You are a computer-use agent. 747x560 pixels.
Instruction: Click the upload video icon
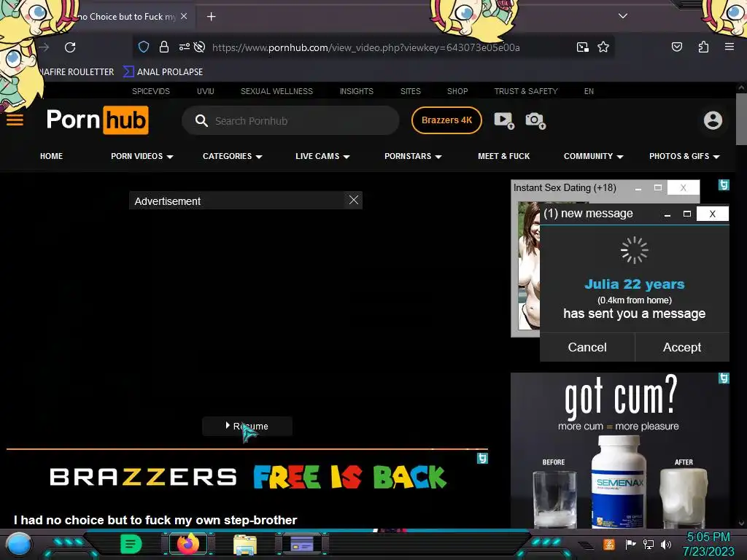pos(504,120)
